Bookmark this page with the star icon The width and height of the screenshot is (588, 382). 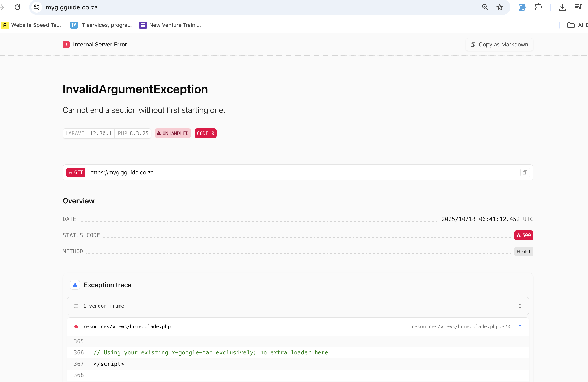click(x=499, y=7)
